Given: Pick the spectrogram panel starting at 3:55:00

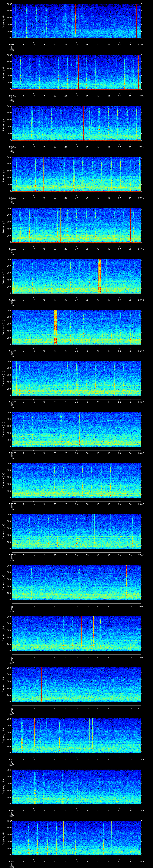Looking at the screenshot, I should [77, 480].
